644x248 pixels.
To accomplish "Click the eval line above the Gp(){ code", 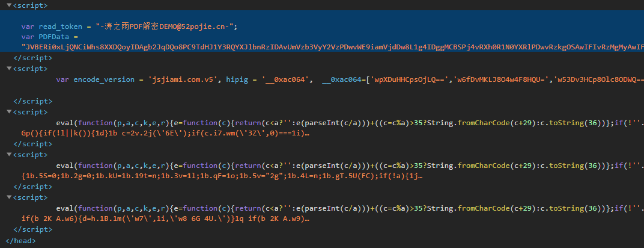I will pyautogui.click(x=350, y=123).
